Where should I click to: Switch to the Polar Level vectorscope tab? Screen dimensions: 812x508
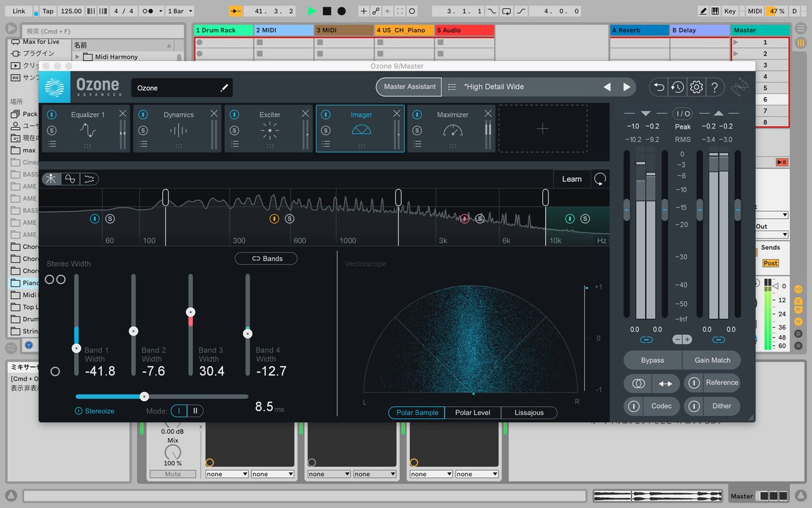(x=473, y=413)
